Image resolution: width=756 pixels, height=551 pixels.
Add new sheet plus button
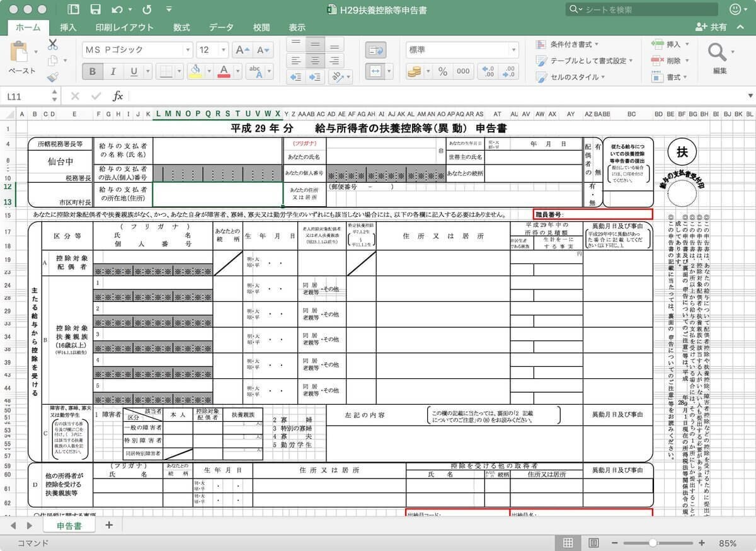coord(109,525)
